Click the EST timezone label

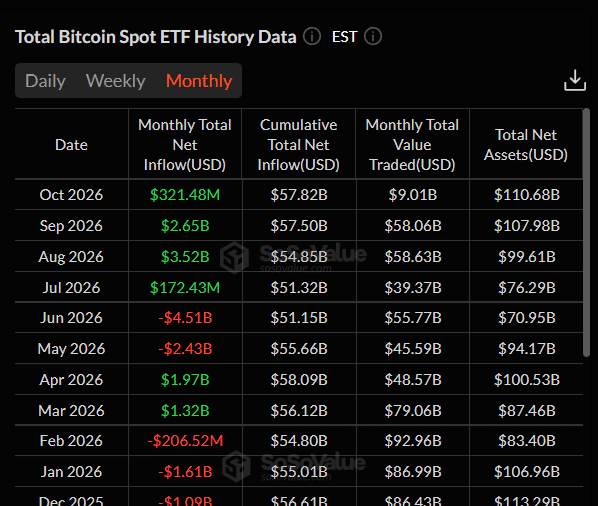[x=344, y=37]
